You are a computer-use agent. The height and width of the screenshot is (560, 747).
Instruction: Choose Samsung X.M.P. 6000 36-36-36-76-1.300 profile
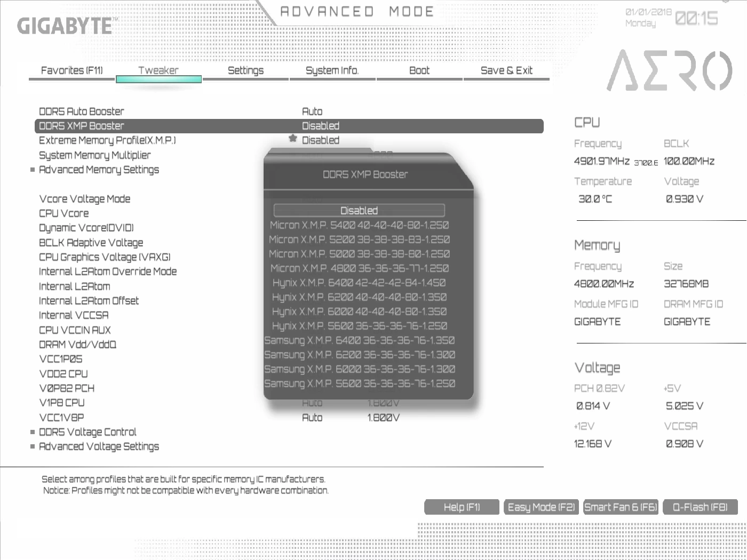click(360, 369)
